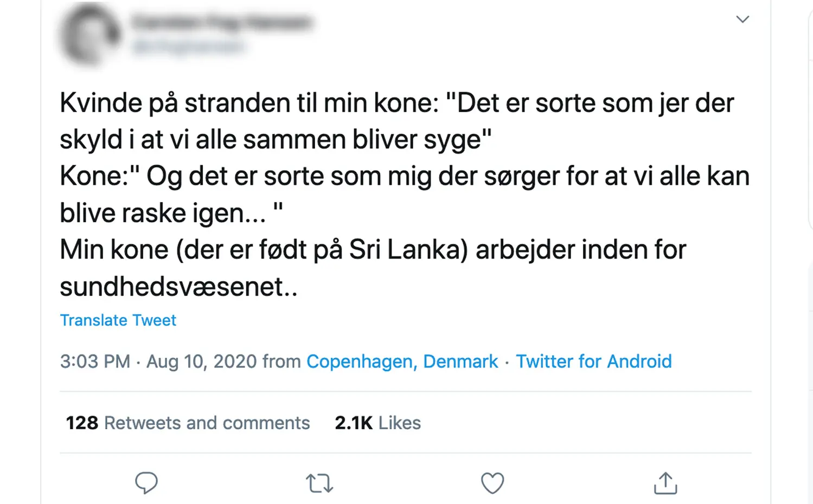Screen dimensions: 813x504
Task: Click the Aug 10, 2020 date
Action: (201, 361)
